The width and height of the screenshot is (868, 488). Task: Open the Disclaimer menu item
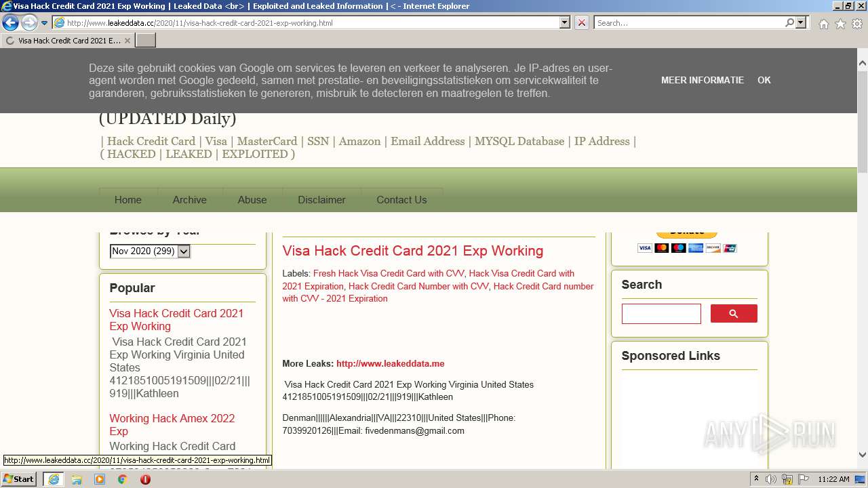(x=321, y=200)
